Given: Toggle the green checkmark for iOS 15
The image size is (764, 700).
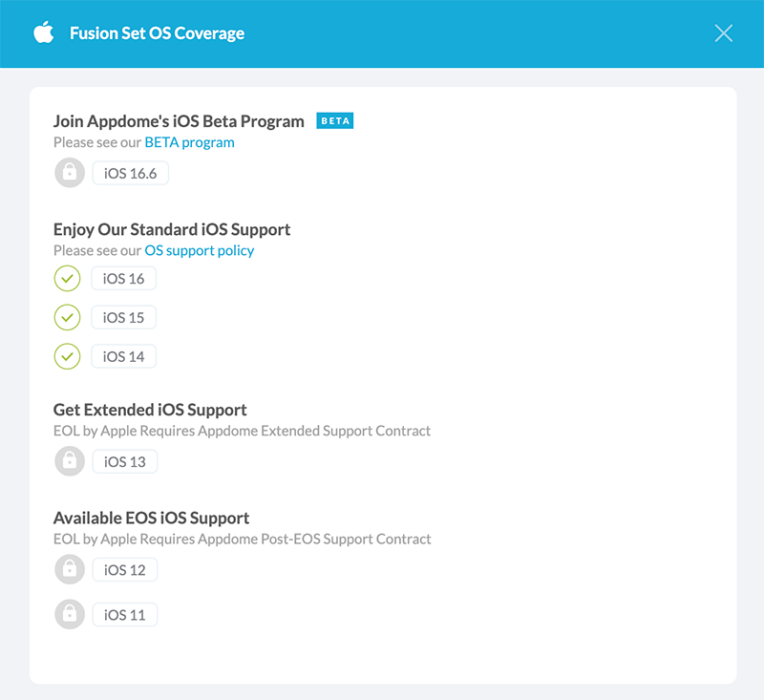Looking at the screenshot, I should pyautogui.click(x=67, y=317).
